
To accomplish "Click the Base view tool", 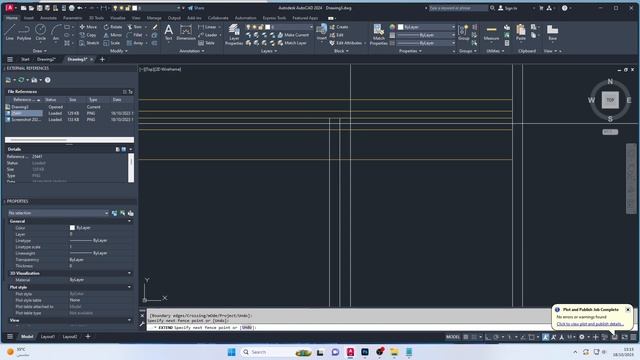I will click(x=552, y=32).
